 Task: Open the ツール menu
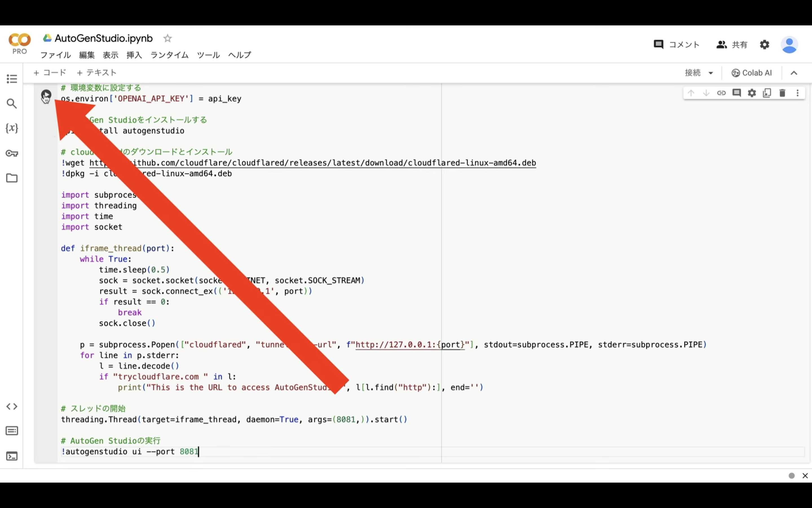[x=208, y=55]
